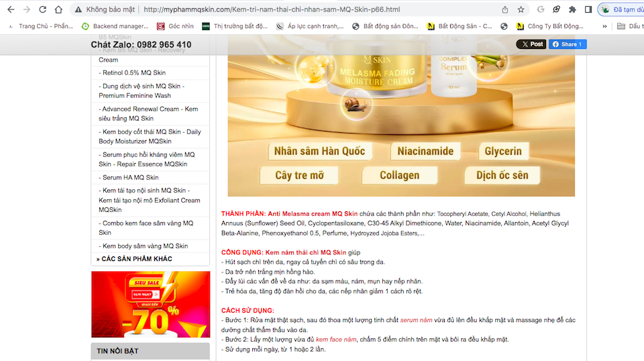
Task: Open Góc nhìn bookmark
Action: click(x=175, y=26)
